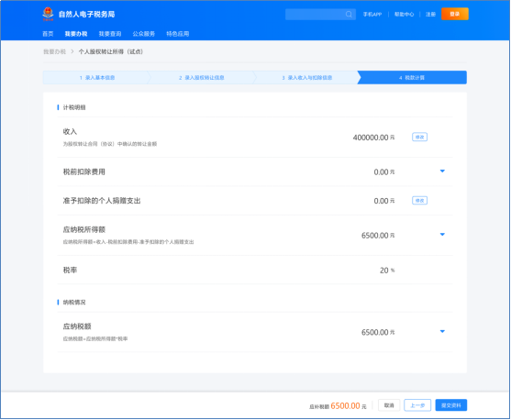Click the 提交资料 submit button
Viewport: 511px width, 420px height.
(451, 405)
